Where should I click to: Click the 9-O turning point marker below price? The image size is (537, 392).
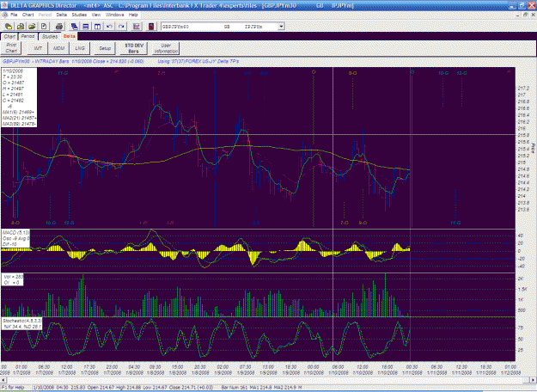tap(363, 223)
